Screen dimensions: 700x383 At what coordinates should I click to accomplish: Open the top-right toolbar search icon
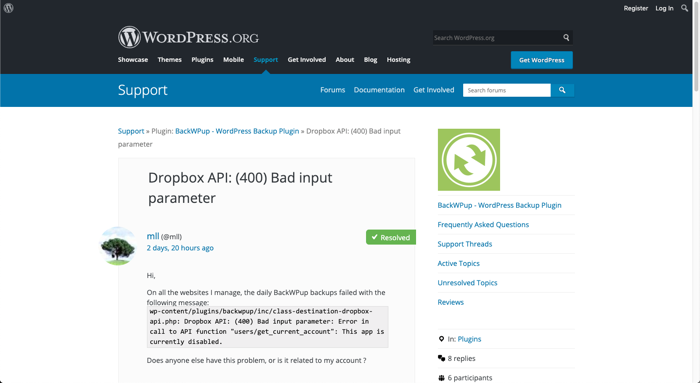[684, 8]
